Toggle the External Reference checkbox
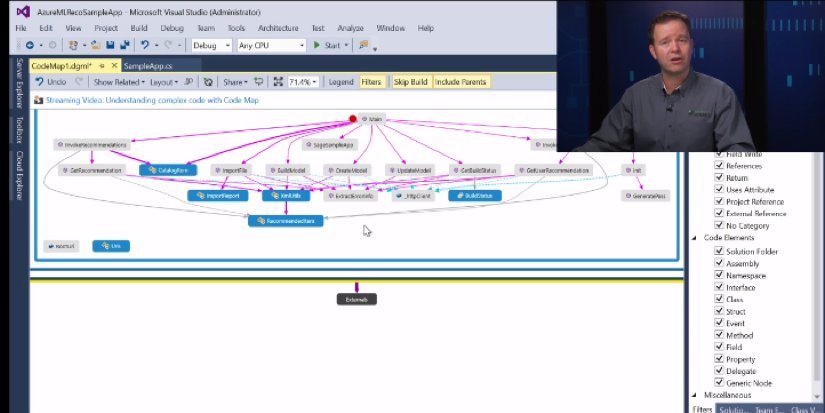The width and height of the screenshot is (825, 413). [719, 213]
